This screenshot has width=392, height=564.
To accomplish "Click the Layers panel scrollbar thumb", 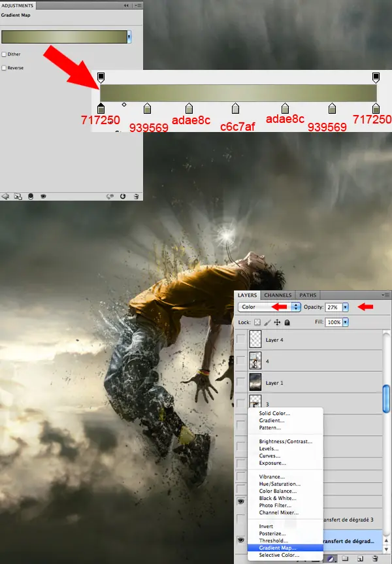I will [x=386, y=399].
